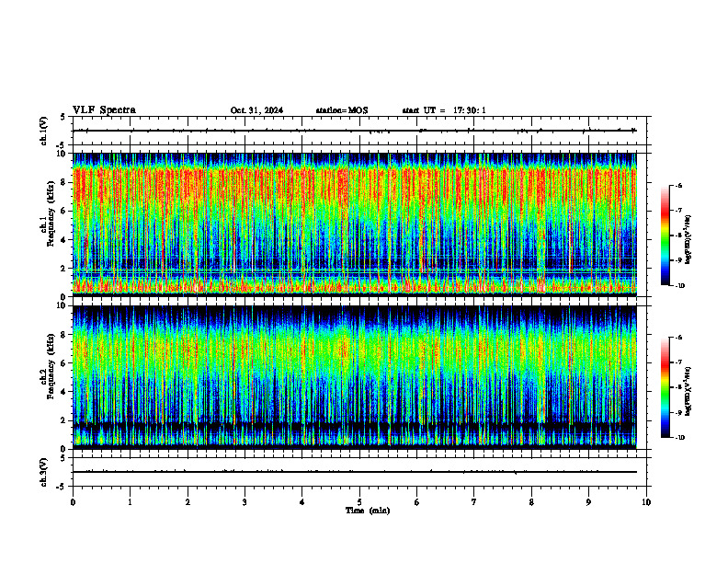The image size is (728, 563).
Task: Click the date "Oct. 31, 2024" header
Action: pyautogui.click(x=256, y=110)
